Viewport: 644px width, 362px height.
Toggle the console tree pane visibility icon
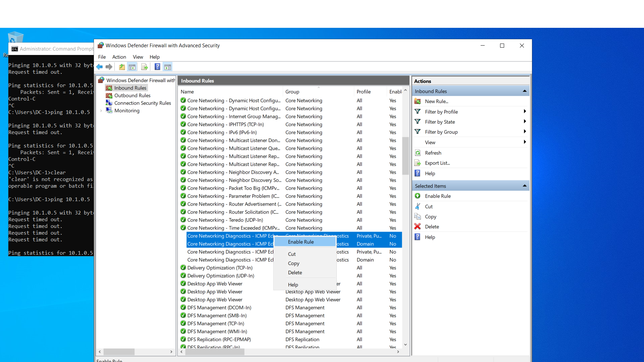(x=132, y=67)
